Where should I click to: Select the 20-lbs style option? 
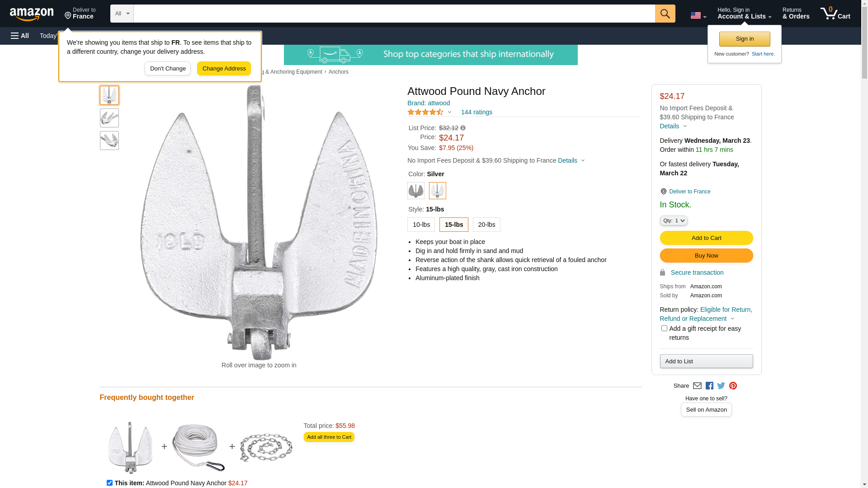(x=486, y=225)
